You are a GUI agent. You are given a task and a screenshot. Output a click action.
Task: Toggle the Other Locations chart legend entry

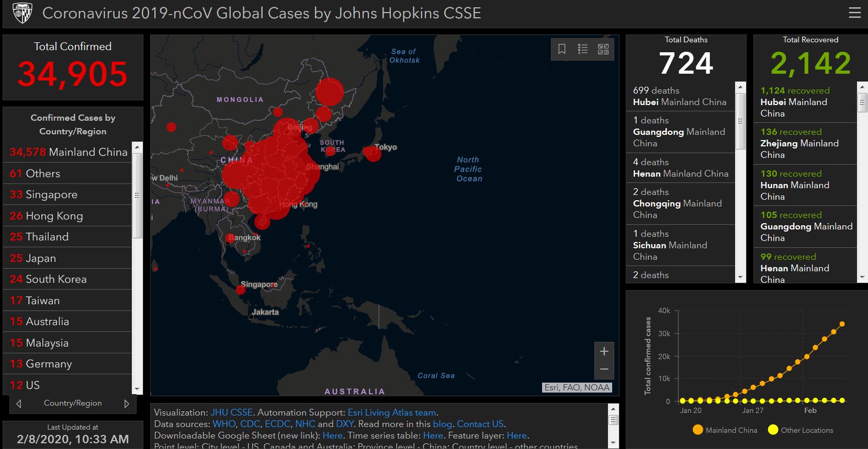(801, 430)
